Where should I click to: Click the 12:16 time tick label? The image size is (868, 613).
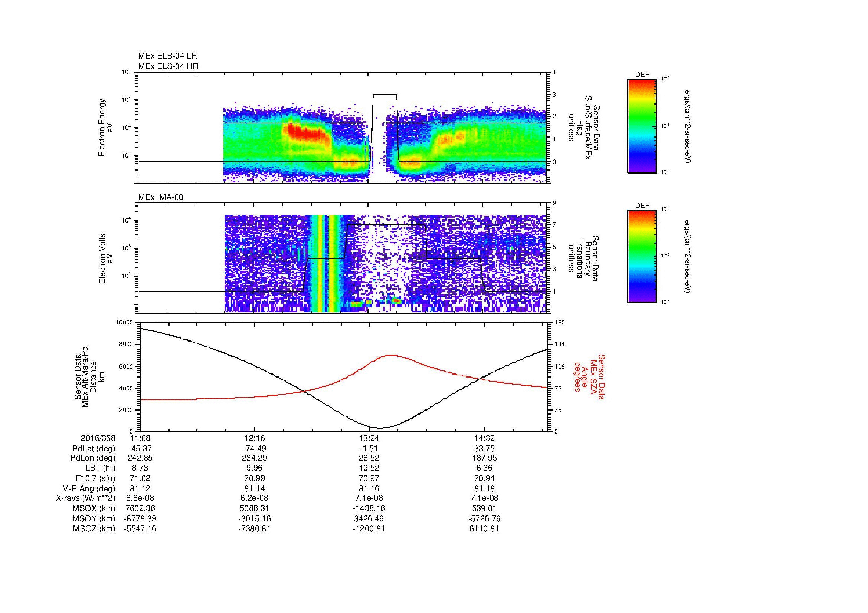pos(255,438)
